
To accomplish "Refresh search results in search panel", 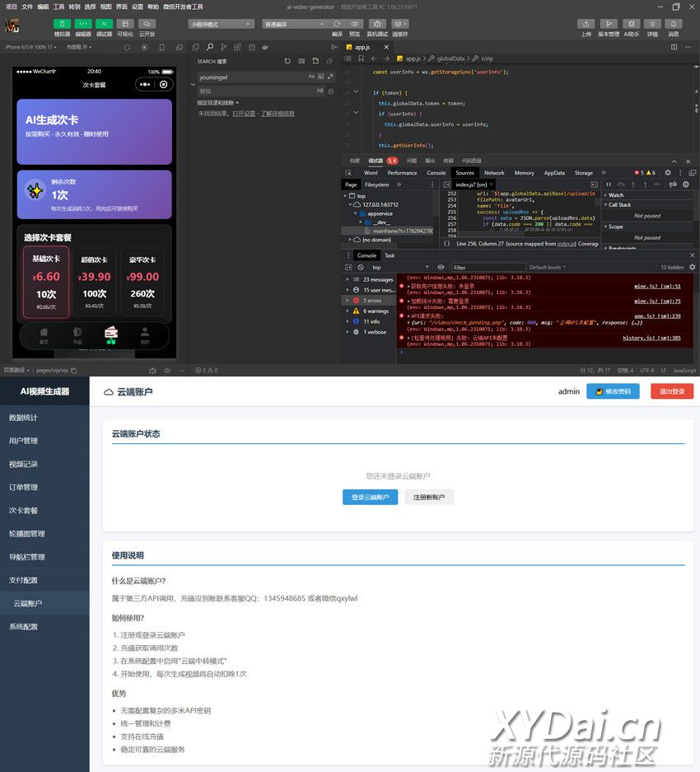I will (x=287, y=61).
